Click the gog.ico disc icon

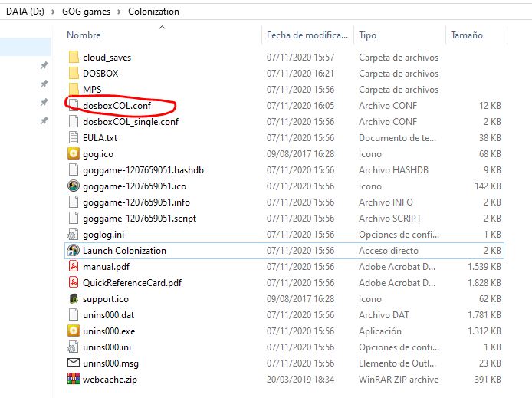click(x=74, y=153)
